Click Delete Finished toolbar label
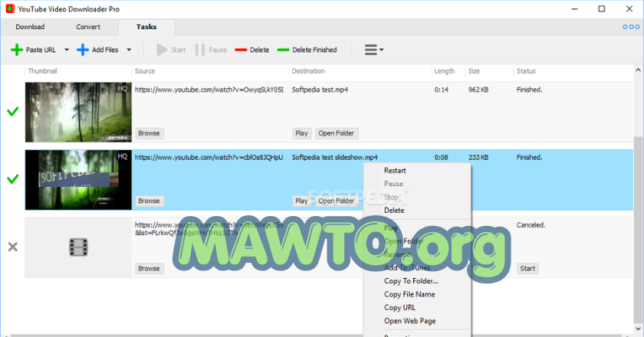 pos(314,50)
